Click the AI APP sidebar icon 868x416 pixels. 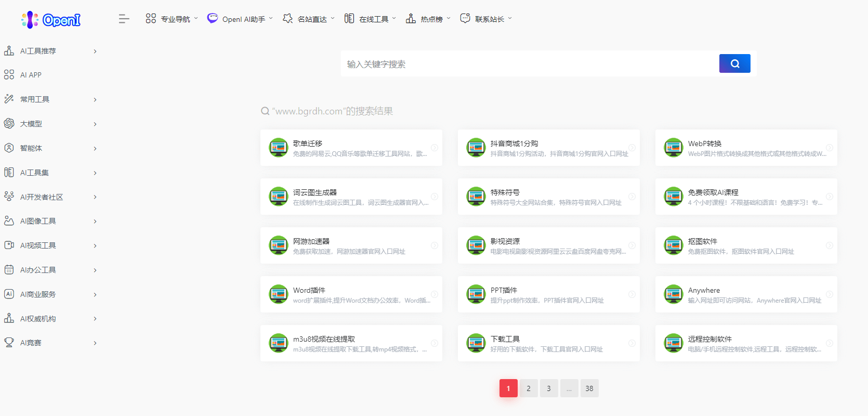(x=9, y=75)
